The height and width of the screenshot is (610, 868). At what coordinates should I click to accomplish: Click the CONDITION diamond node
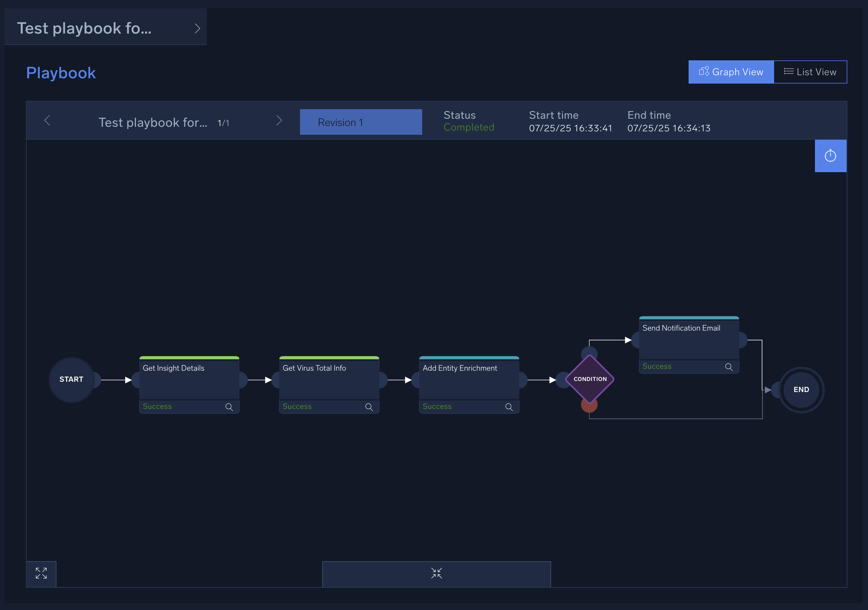pyautogui.click(x=590, y=379)
